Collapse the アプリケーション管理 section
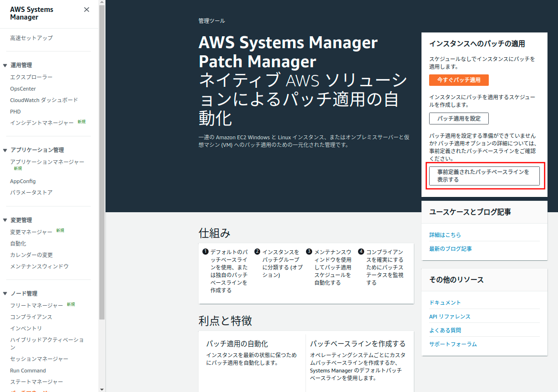The image size is (558, 392). coord(5,150)
